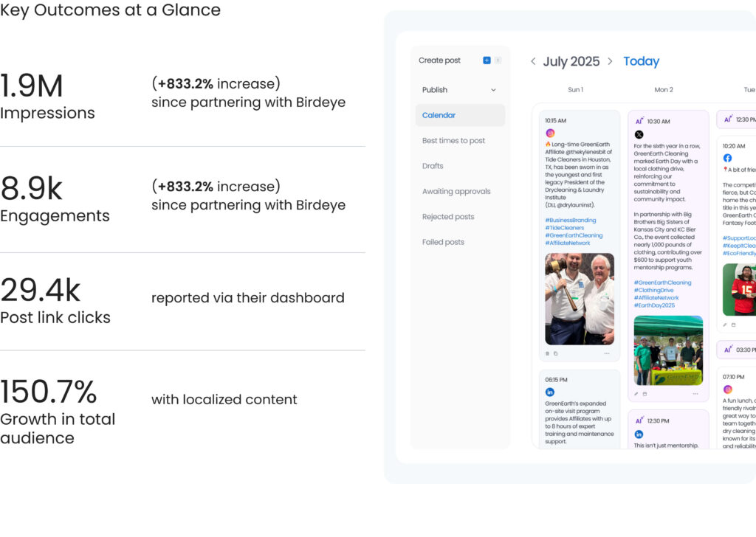The width and height of the screenshot is (756, 537).
Task: Click the Facebook icon on the 10:20 AM post
Action: click(727, 158)
